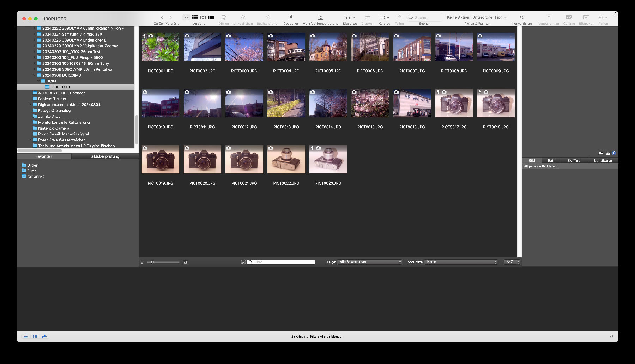
Task: Click the Suchen search field
Action: (425, 17)
